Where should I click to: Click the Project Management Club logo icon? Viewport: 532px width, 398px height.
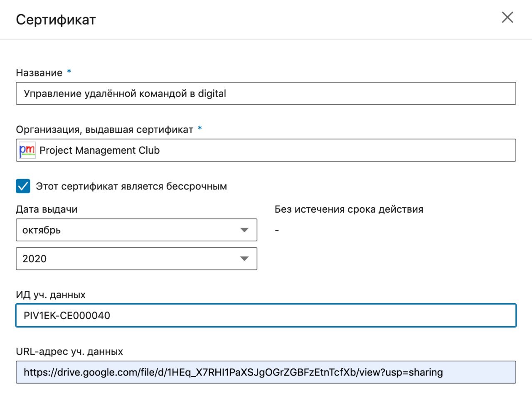tap(27, 150)
